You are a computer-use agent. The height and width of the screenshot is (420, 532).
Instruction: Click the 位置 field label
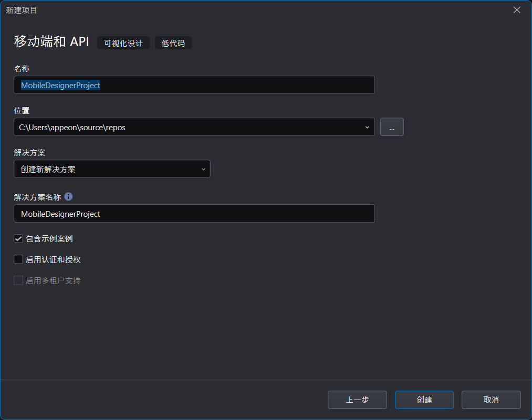click(22, 110)
